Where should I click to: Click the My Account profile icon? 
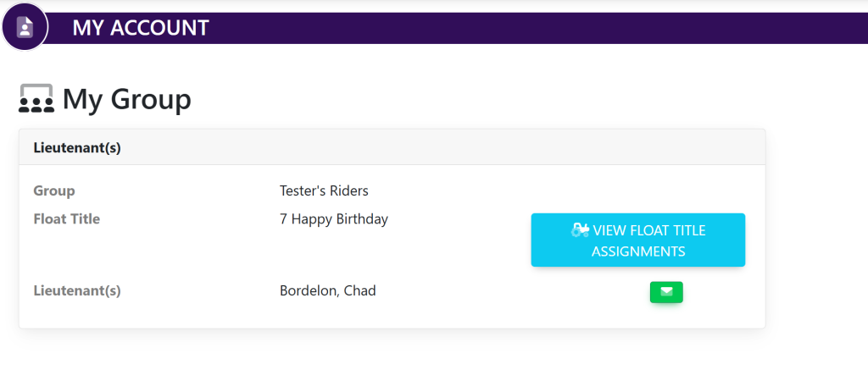click(x=25, y=28)
